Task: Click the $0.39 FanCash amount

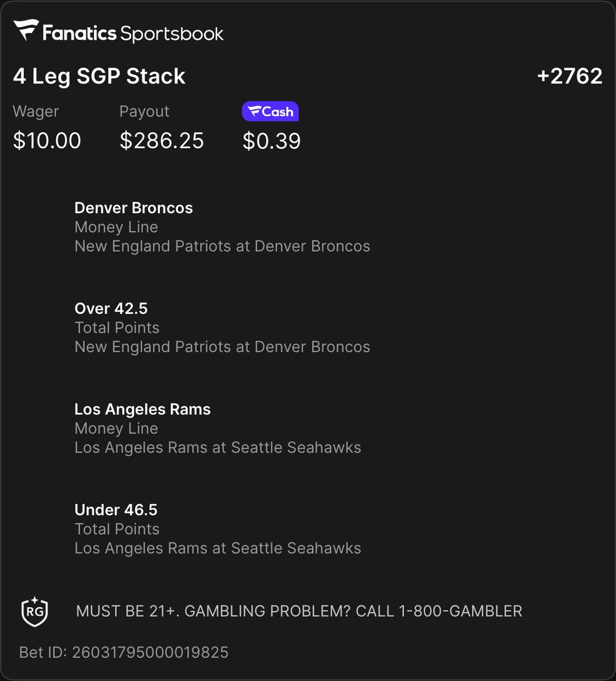Action: (x=272, y=141)
